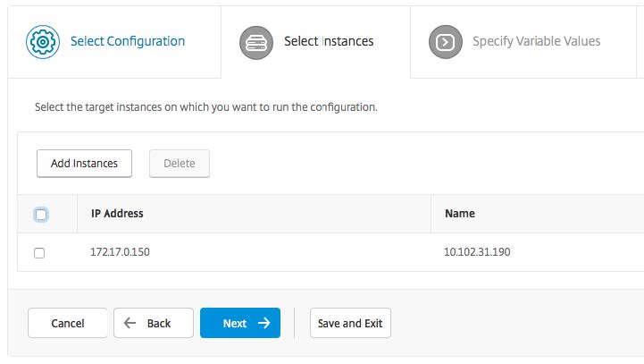Toggle the select-all checkbox in table header
The height and width of the screenshot is (364, 644).
point(41,215)
